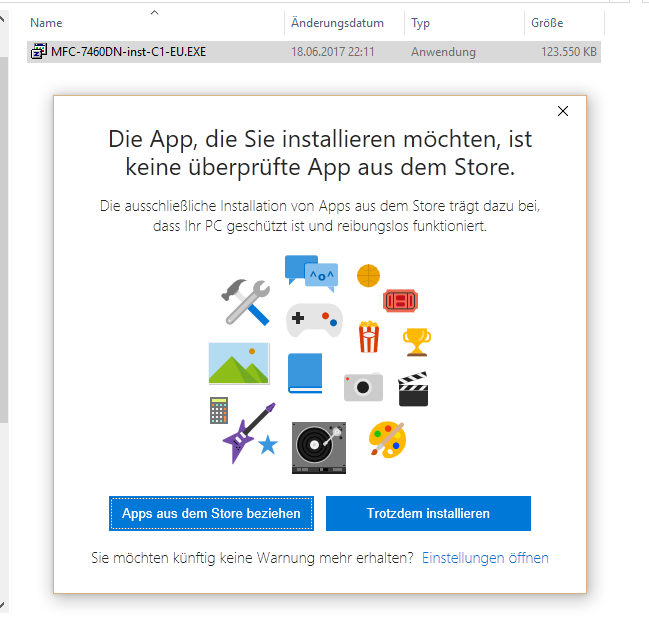The height and width of the screenshot is (621, 649).
Task: Click the mountain landscape picture icon
Action: (239, 363)
